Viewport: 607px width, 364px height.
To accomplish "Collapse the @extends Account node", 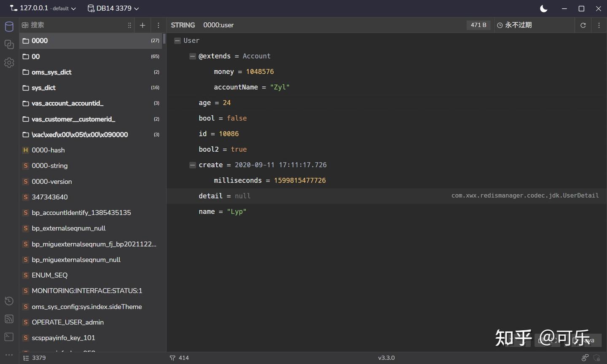I will (x=193, y=56).
